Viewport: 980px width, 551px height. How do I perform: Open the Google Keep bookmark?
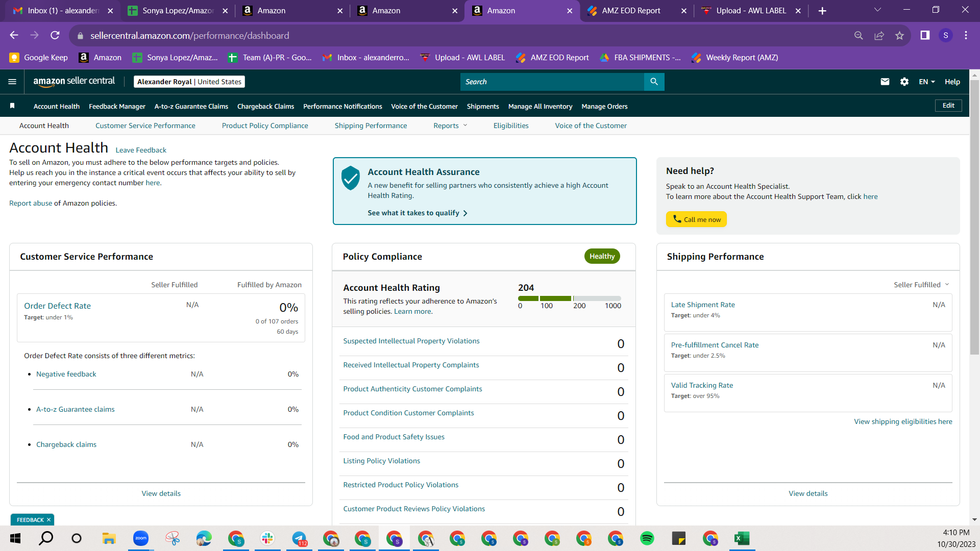coord(39,58)
